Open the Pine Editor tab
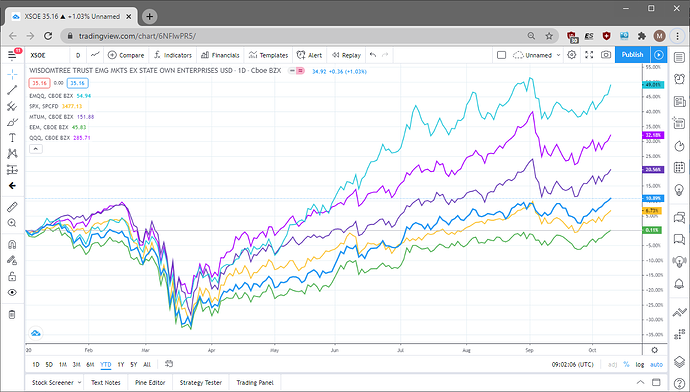The width and height of the screenshot is (690, 392). click(150, 382)
